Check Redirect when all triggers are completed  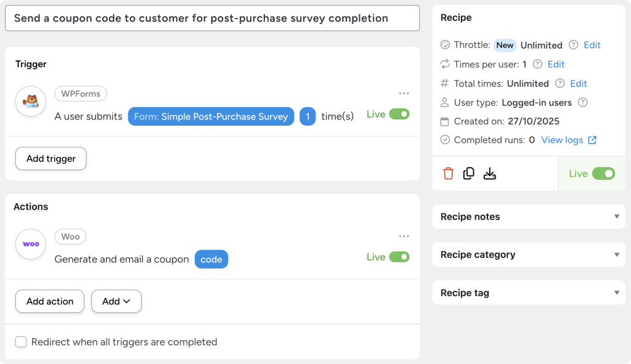(20, 341)
